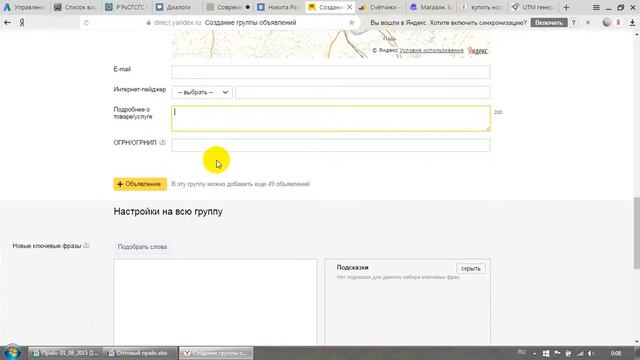Switch to the Счётчики tab

click(381, 7)
